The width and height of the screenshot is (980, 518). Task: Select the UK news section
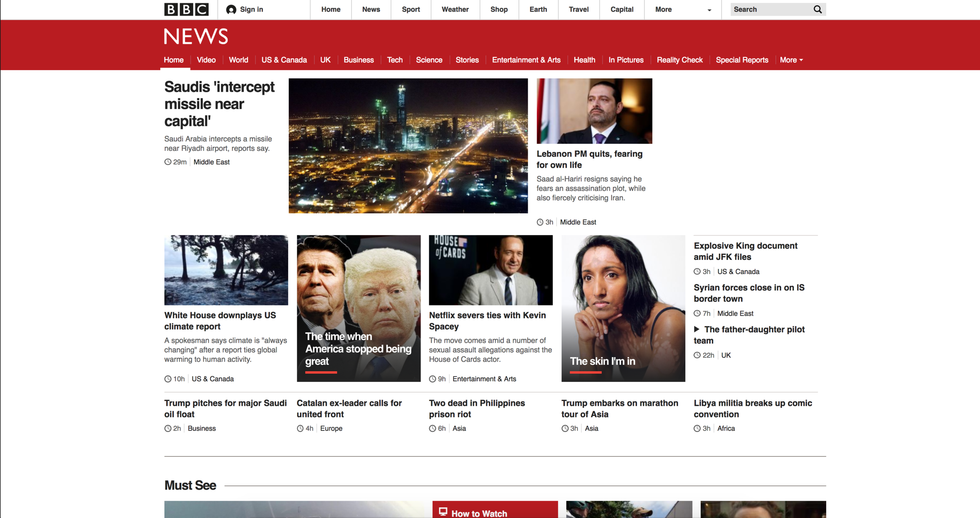pos(325,60)
